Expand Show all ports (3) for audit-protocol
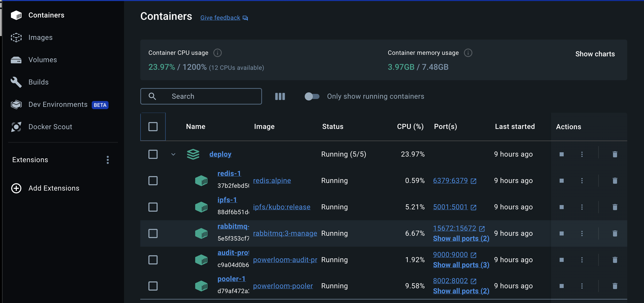644x303 pixels. (x=461, y=265)
